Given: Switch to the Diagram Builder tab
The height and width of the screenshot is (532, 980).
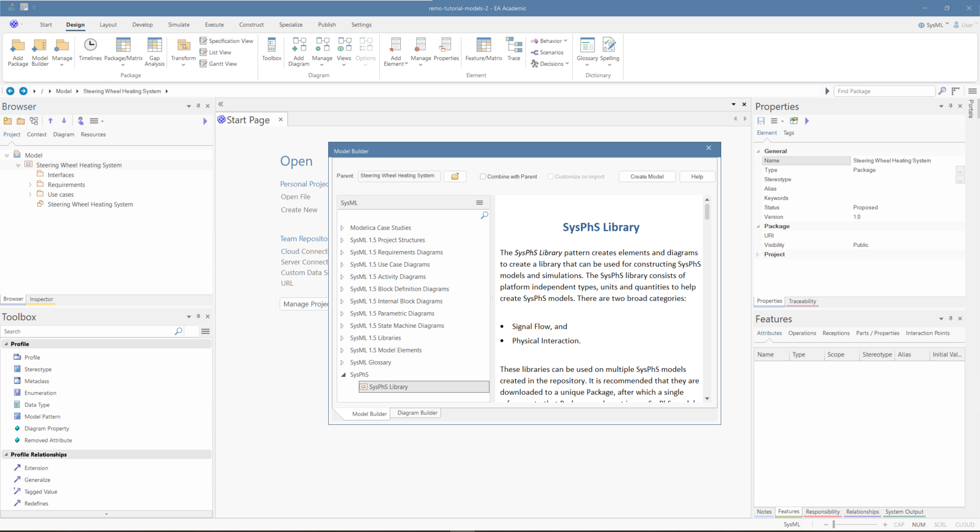Looking at the screenshot, I should 417,413.
